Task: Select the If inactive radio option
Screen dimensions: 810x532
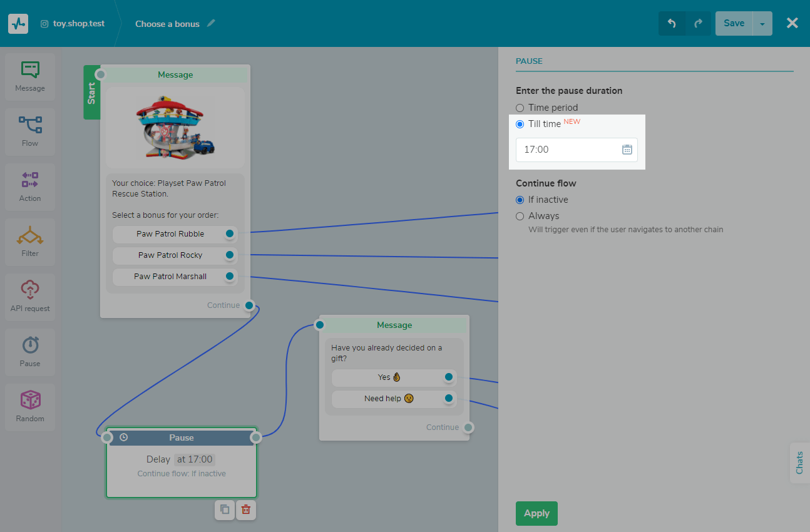Action: pos(520,200)
